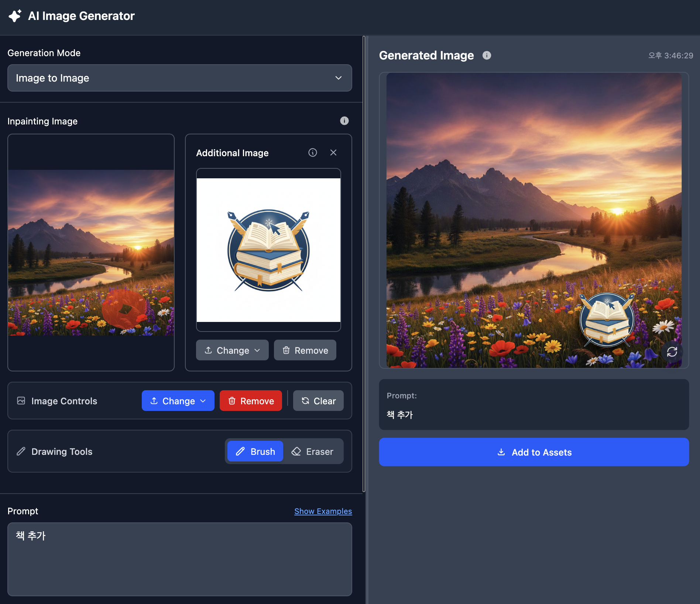This screenshot has width=700, height=604.
Task: Click the regenerate icon on generated image
Action: [672, 351]
